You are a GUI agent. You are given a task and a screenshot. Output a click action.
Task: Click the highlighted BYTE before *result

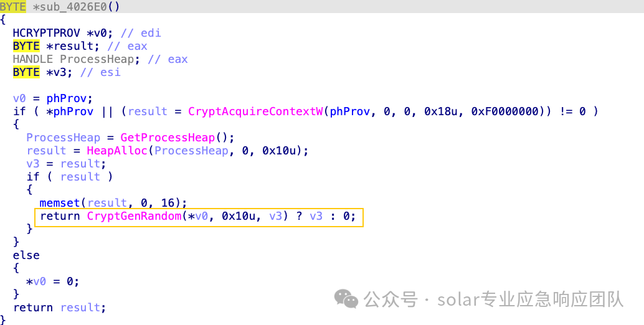26,46
